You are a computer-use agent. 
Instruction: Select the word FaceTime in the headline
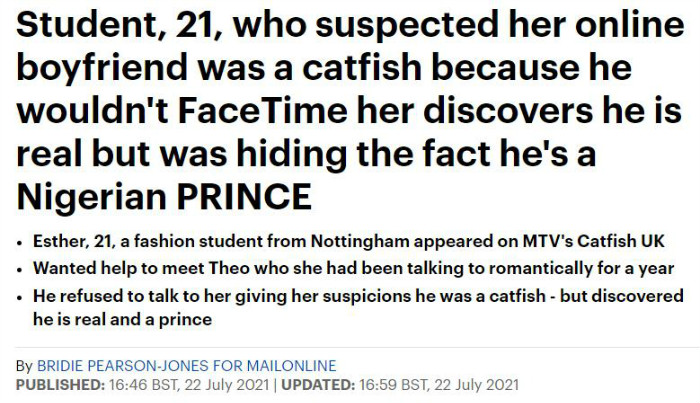tap(262, 111)
